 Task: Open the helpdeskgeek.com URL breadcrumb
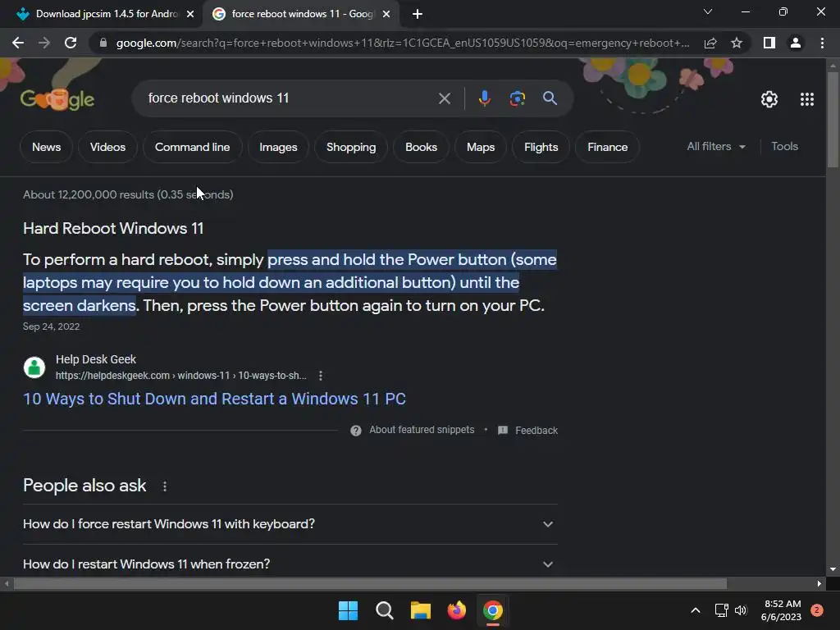(x=181, y=376)
